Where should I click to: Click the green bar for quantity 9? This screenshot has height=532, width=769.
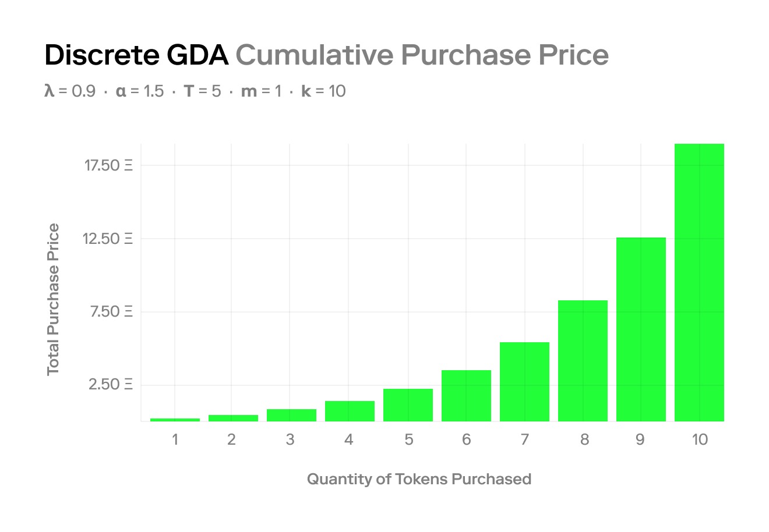point(641,329)
